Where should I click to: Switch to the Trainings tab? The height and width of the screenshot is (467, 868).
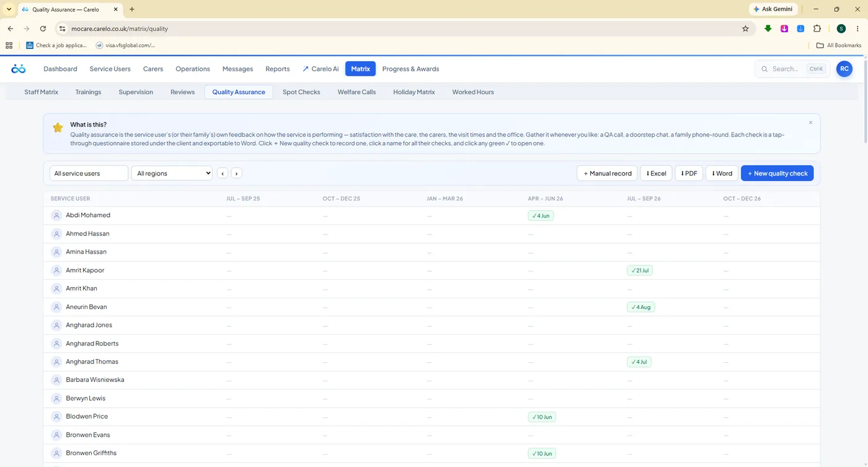88,92
